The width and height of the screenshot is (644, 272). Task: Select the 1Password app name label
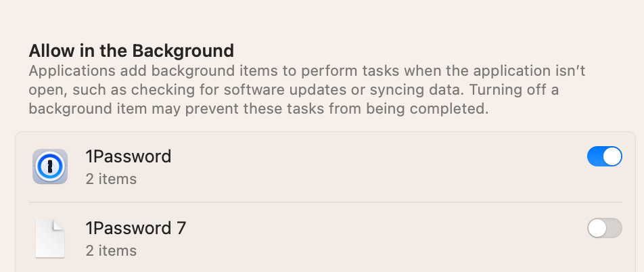(x=128, y=156)
